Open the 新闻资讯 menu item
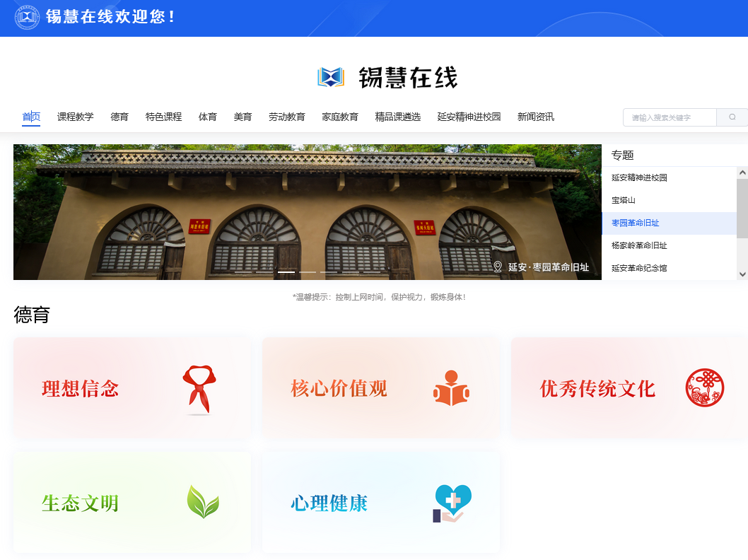Screen dimensions: 748x560 pyautogui.click(x=535, y=117)
